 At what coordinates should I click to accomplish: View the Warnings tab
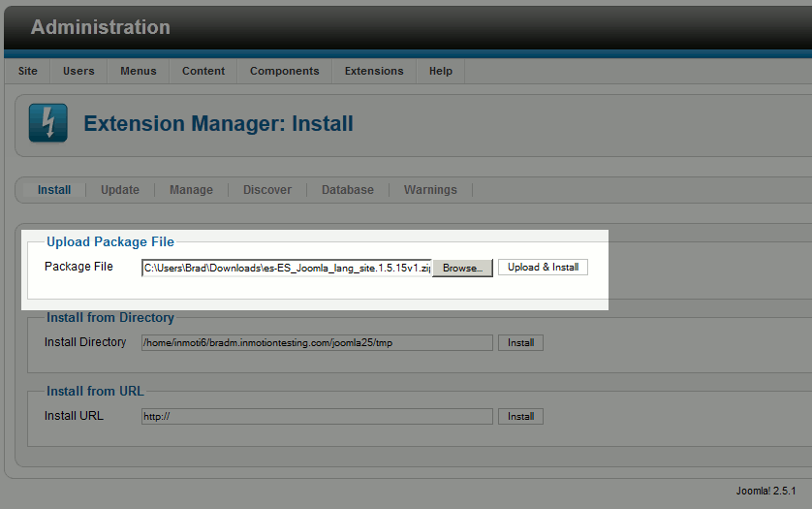[430, 190]
